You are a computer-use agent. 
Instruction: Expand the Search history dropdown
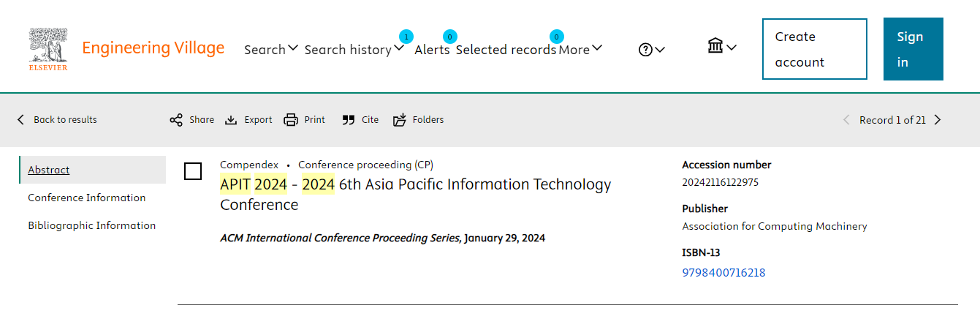click(x=354, y=50)
